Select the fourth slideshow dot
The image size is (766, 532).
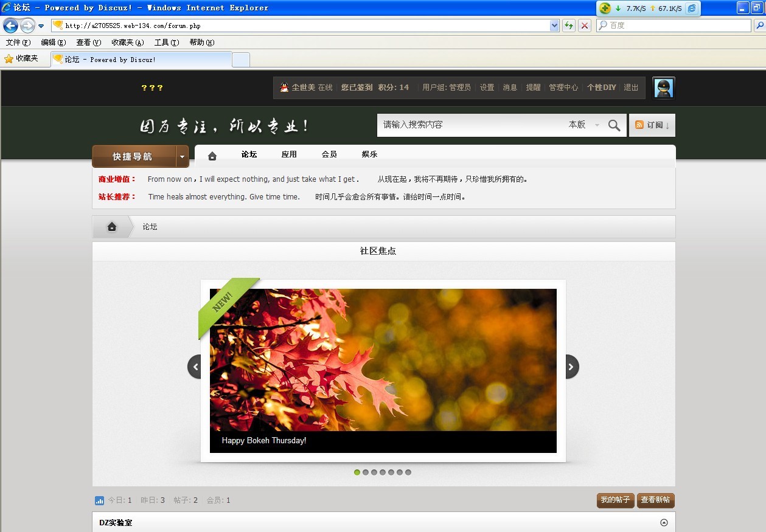[x=383, y=472]
